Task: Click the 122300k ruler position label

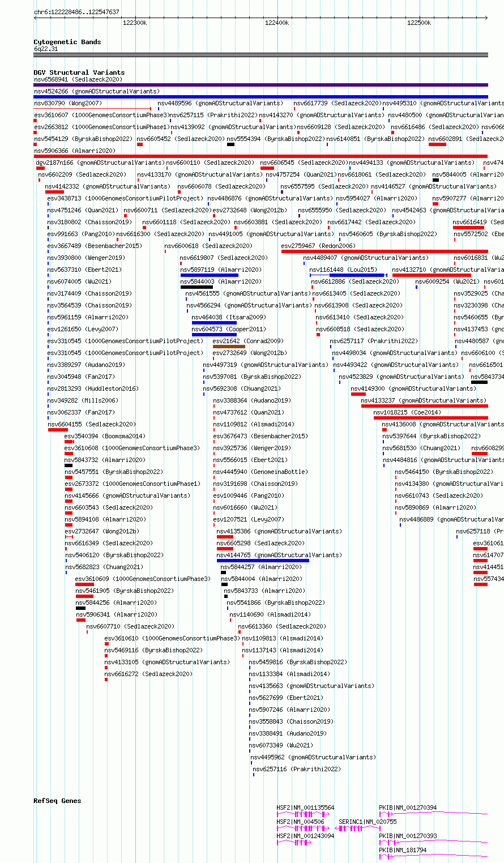Action: click(135, 23)
